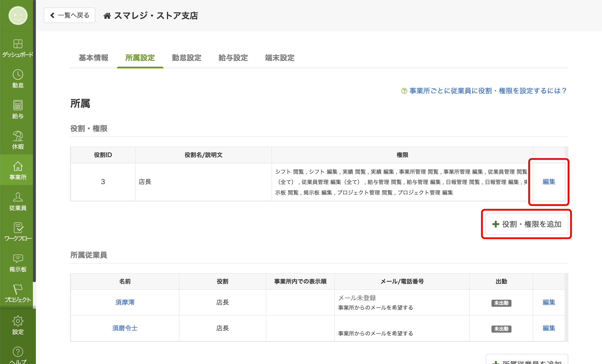Screen dimensions: 602x364
Task: Open the 掲示板 speech bubble icon
Action: click(x=18, y=259)
